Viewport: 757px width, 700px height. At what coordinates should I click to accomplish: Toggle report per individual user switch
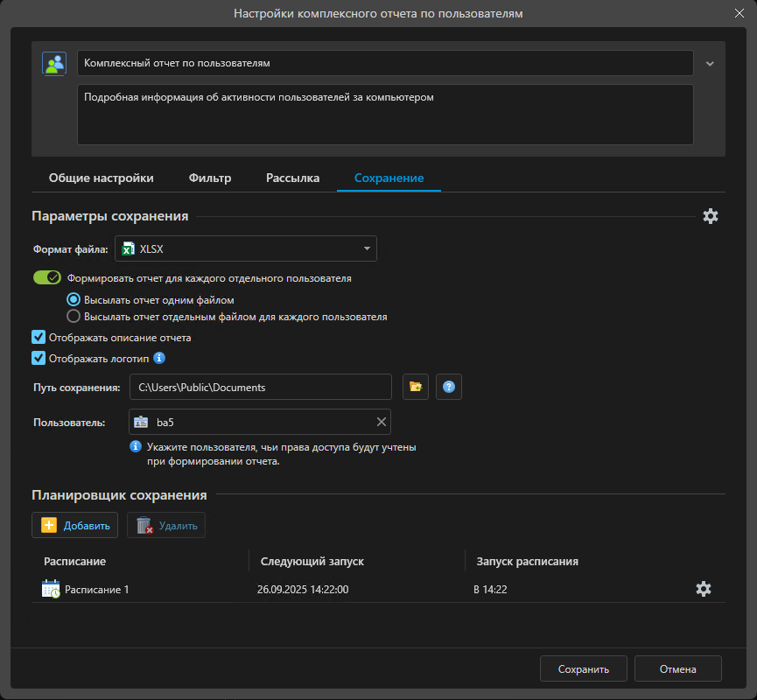point(46,278)
